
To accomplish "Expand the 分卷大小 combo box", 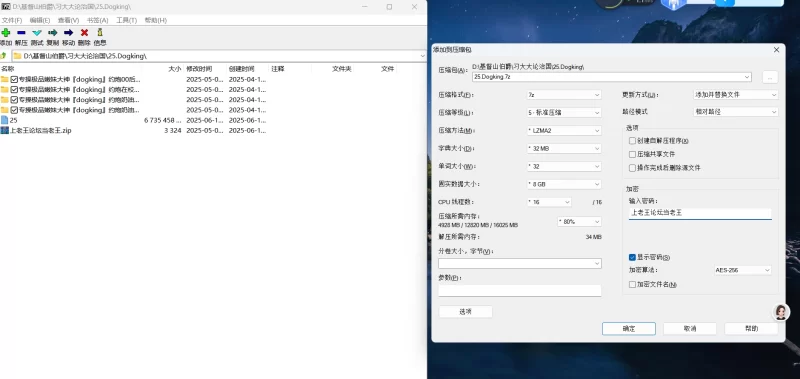I will pos(597,263).
